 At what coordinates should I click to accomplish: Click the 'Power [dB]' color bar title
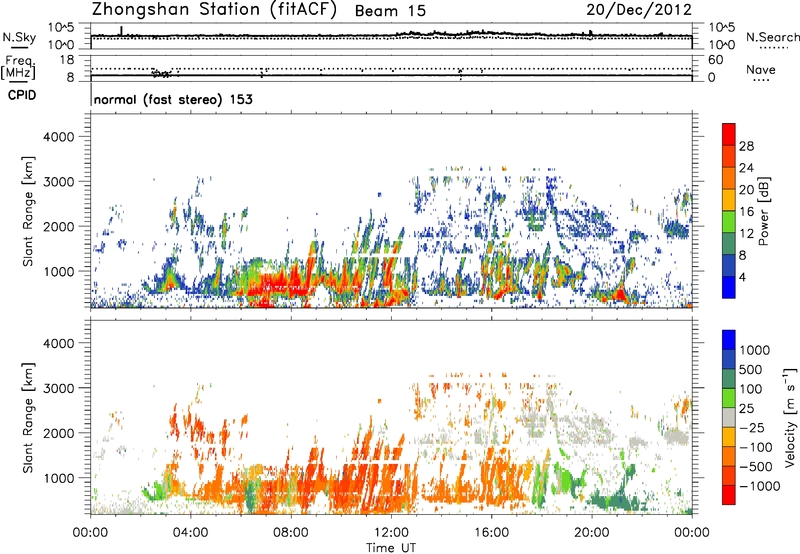pyautogui.click(x=764, y=211)
